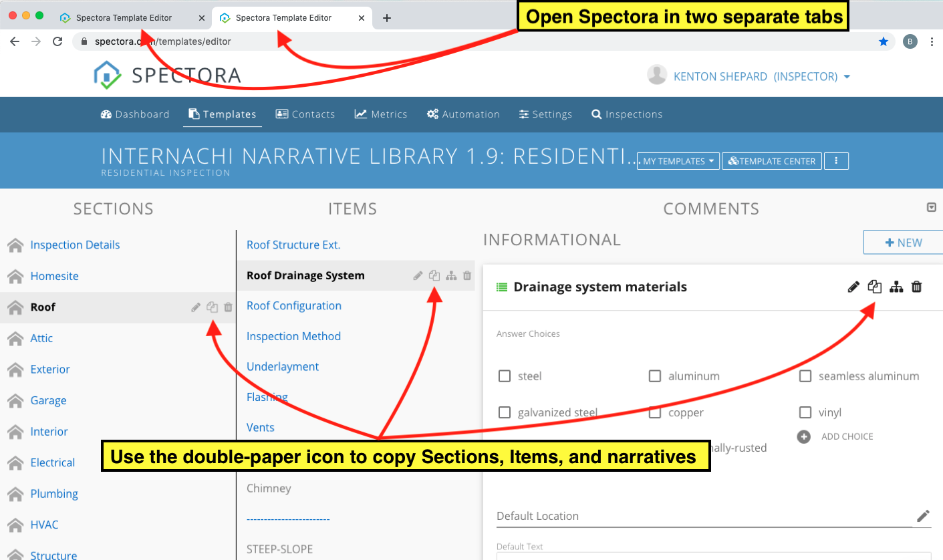
Task: Select the Chimney item
Action: (x=269, y=488)
